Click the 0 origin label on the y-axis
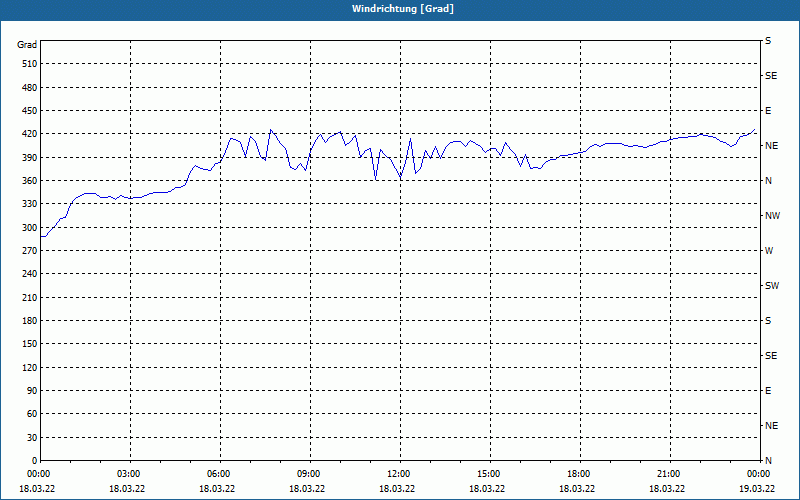Screen dimensions: 800x500 [x=35, y=461]
